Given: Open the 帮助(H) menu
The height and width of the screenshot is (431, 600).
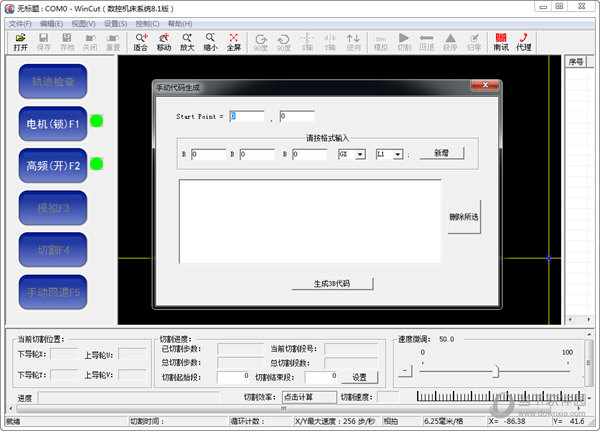Looking at the screenshot, I should (x=180, y=24).
